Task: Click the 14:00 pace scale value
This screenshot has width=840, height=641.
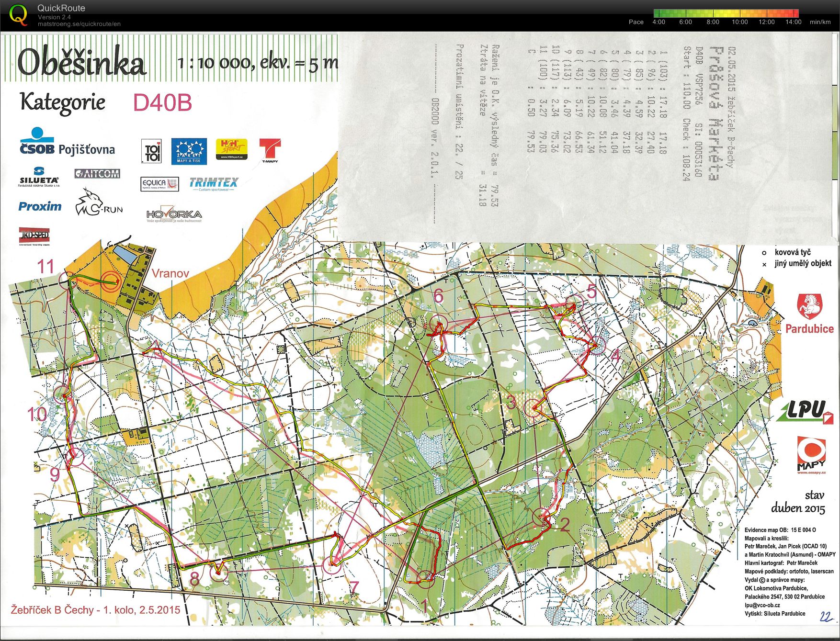Action: (x=793, y=22)
